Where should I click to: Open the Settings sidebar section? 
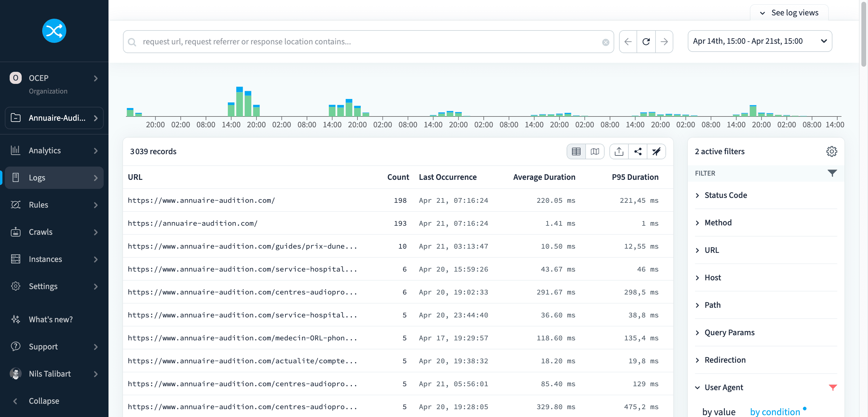click(x=54, y=286)
